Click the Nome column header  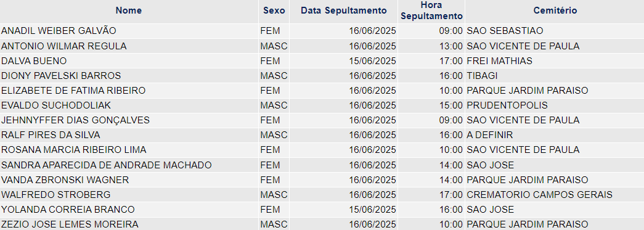point(129,11)
